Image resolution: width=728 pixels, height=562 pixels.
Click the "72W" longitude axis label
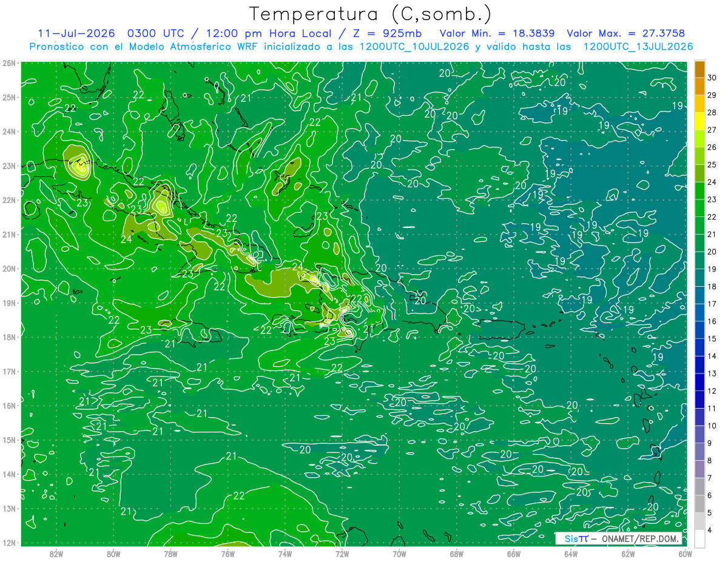click(342, 554)
